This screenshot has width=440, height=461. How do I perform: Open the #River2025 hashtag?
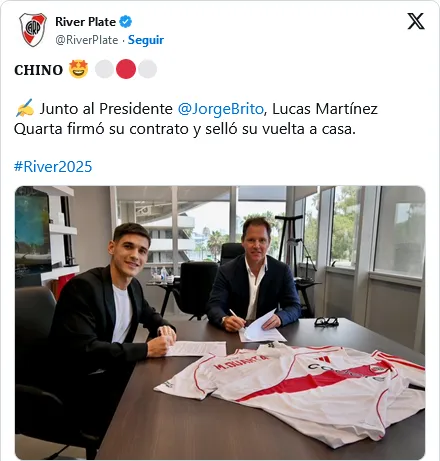tap(53, 166)
